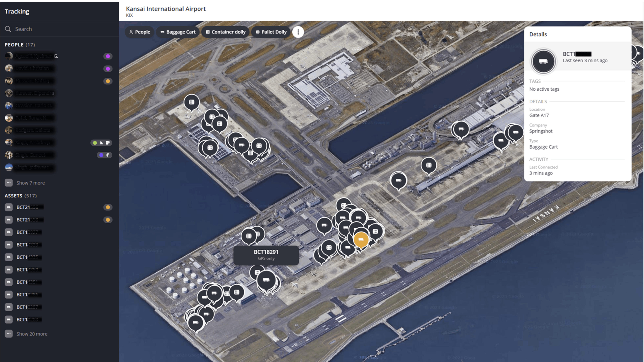
Task: Open the ASSETS (517) section header
Action: pos(21,196)
